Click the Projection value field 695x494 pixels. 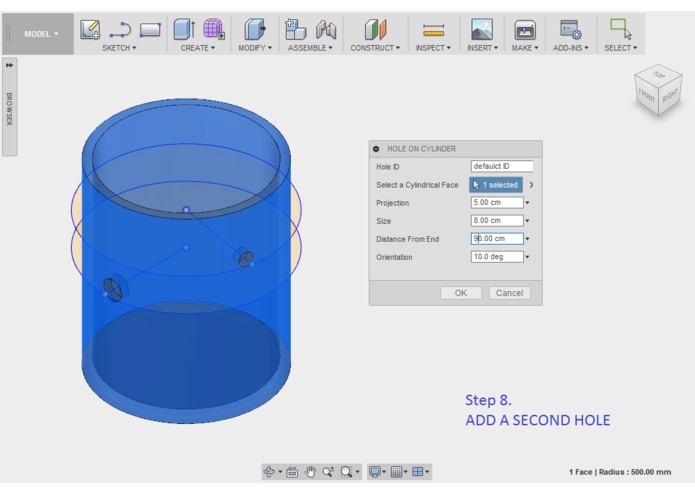click(x=497, y=202)
